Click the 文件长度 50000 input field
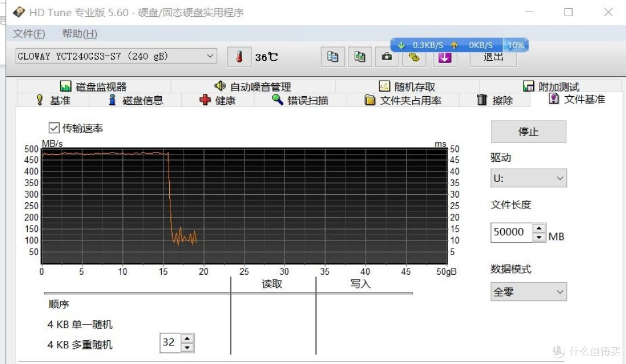The width and height of the screenshot is (626, 364). (512, 232)
